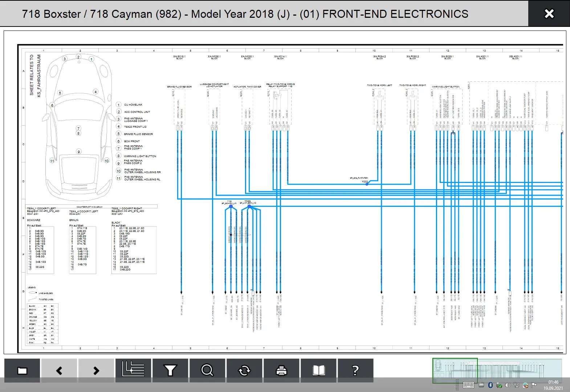The image size is (570, 392).
Task: Close the diagram with the X button
Action: 549,14
